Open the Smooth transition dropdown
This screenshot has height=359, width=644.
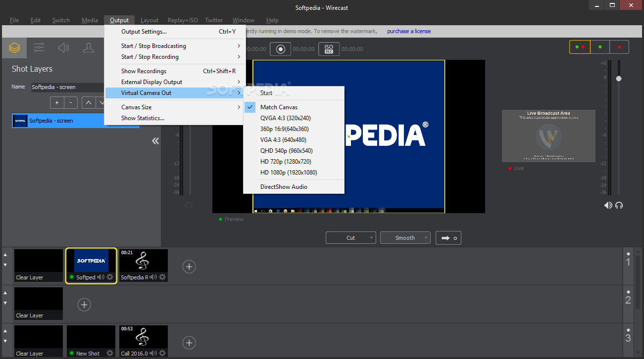pos(405,238)
